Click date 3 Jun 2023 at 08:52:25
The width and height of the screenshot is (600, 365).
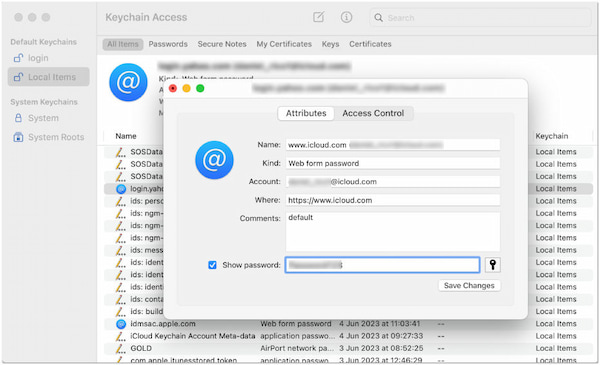pos(381,349)
